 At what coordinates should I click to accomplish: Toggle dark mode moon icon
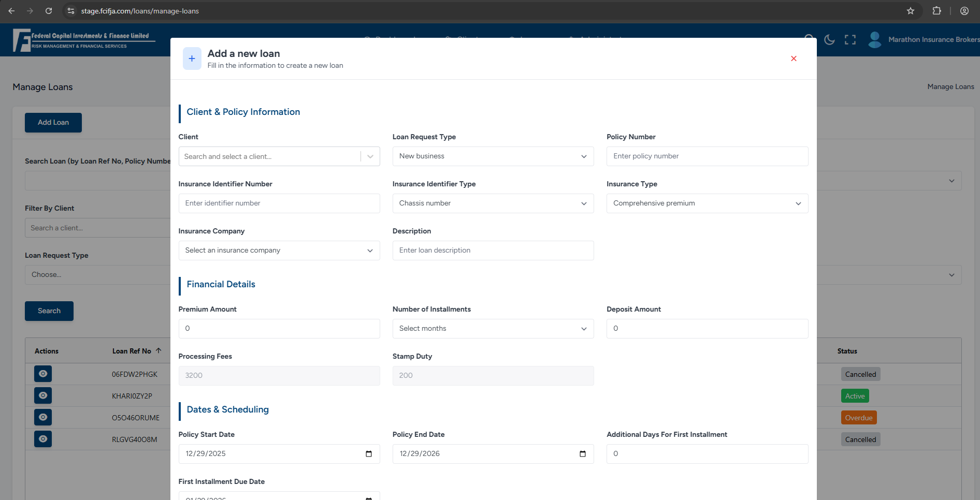829,40
